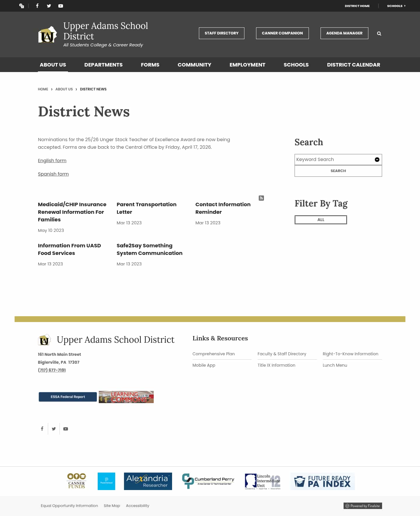Open Mobile App link

(x=204, y=365)
